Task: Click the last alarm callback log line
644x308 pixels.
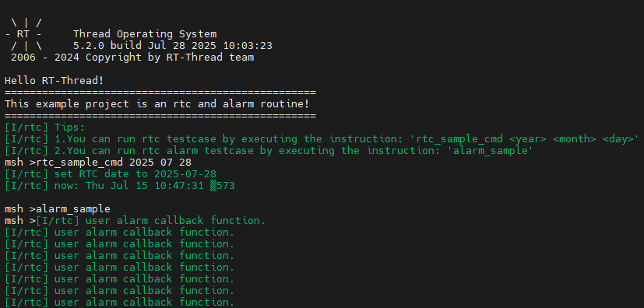Action: tap(119, 303)
